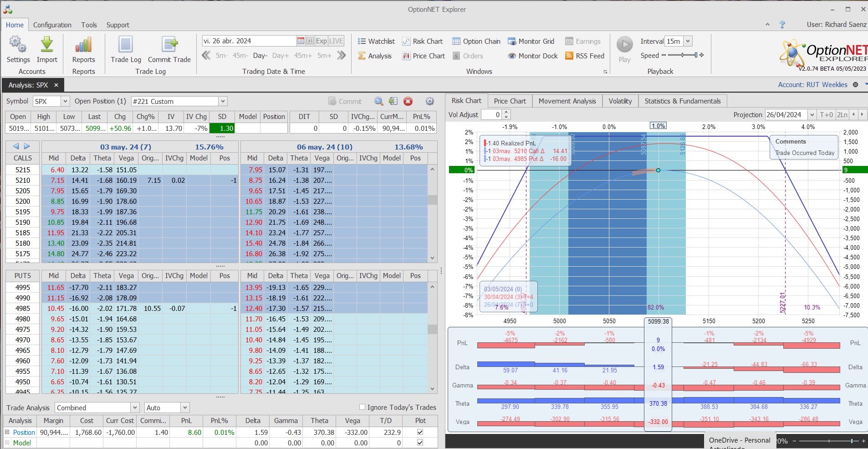This screenshot has width=868, height=449.
Task: Toggle the Position row Plot checkbox
Action: click(420, 432)
